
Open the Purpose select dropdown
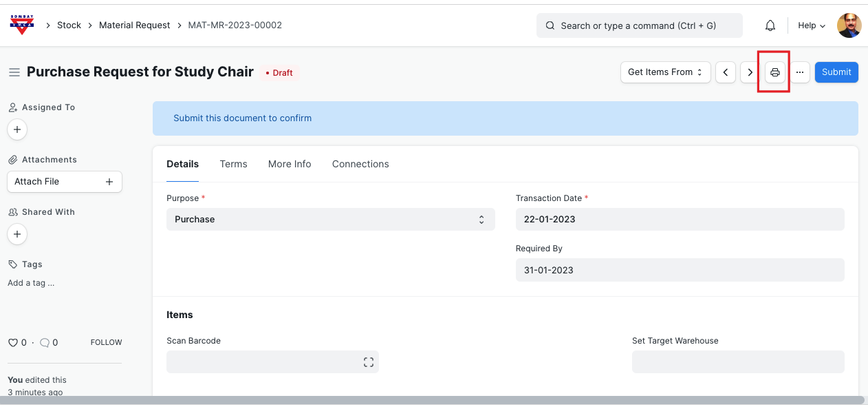click(x=330, y=220)
